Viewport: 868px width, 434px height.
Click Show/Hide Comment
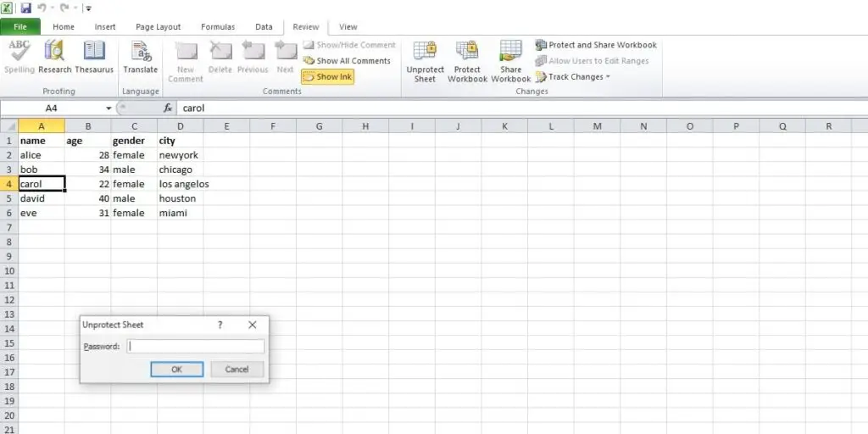pos(349,45)
